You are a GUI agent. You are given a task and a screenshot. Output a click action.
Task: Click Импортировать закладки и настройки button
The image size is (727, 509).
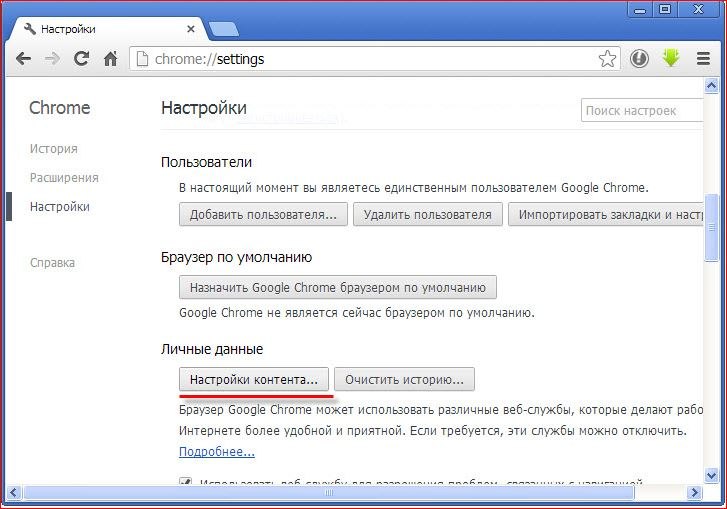click(606, 215)
